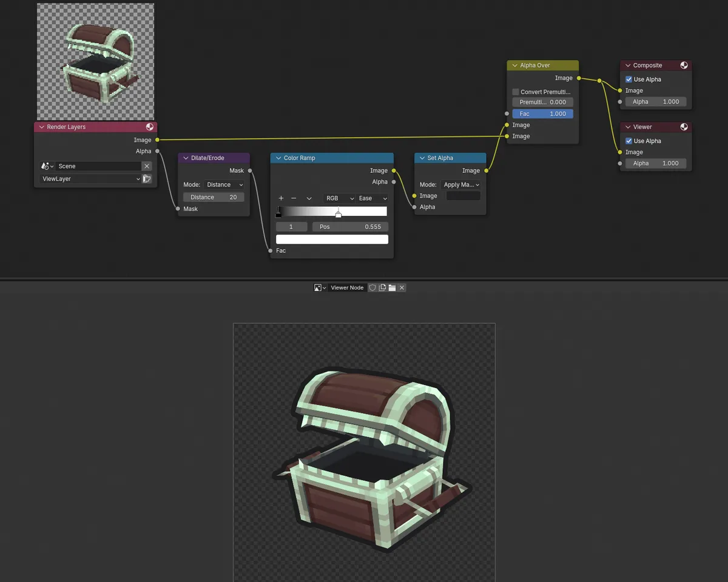Click the render result icon on Render Layers header
The width and height of the screenshot is (728, 582).
point(149,127)
